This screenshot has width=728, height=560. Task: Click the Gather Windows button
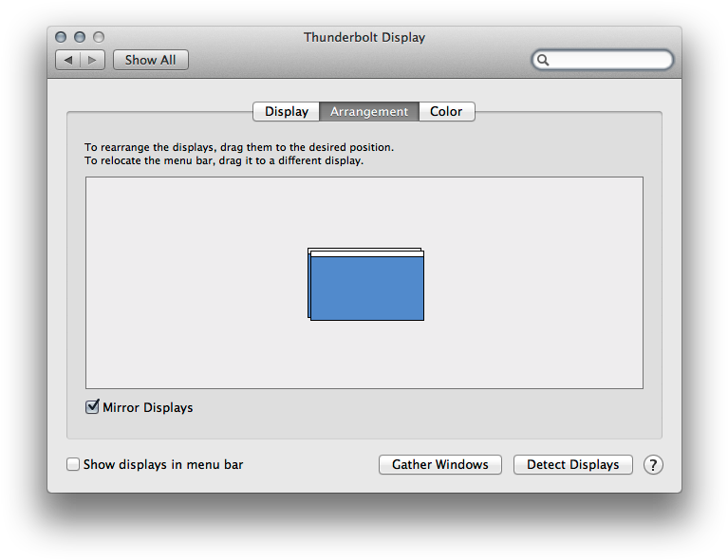[440, 464]
